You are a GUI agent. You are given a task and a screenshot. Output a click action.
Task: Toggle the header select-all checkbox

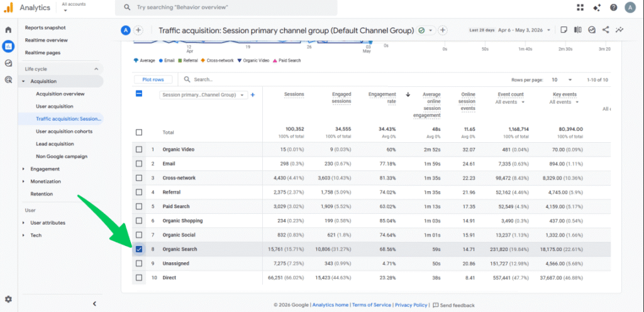click(139, 94)
